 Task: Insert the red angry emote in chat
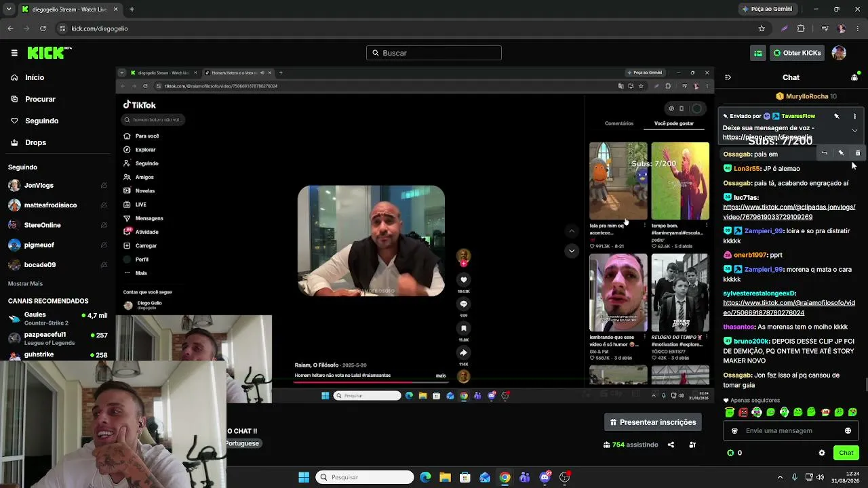743,412
